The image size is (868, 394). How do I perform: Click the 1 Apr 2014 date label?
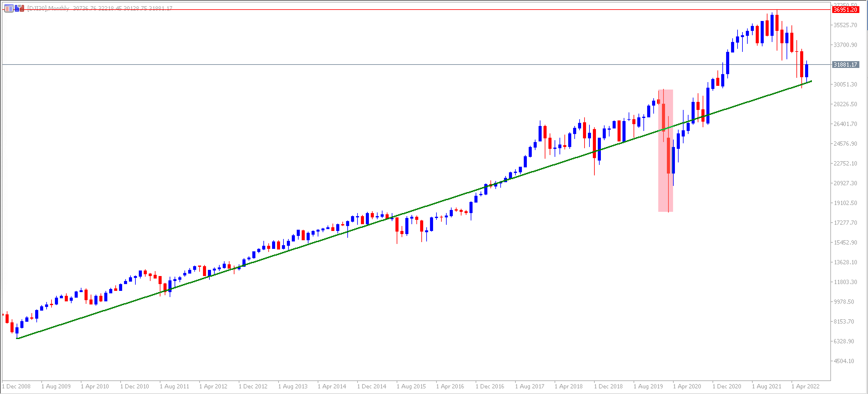pyautogui.click(x=332, y=386)
